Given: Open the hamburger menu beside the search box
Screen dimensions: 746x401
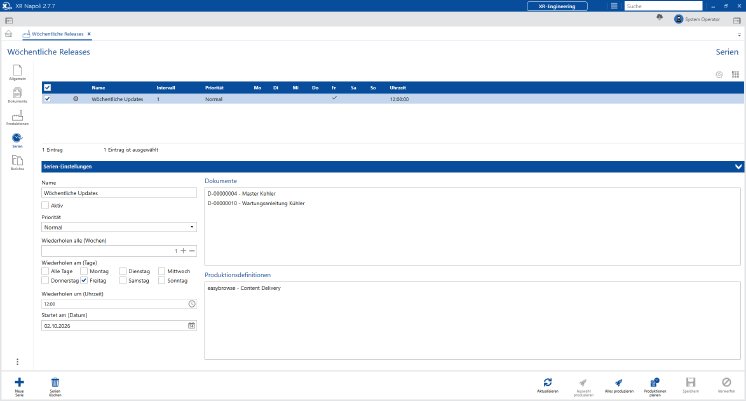Looking at the screenshot, I should pyautogui.click(x=614, y=6).
